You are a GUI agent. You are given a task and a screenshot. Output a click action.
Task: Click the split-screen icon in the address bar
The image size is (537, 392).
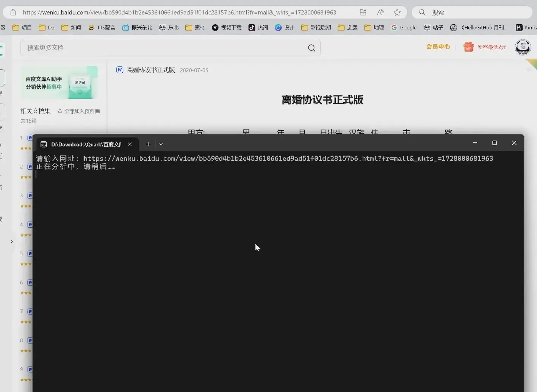pyautogui.click(x=363, y=12)
